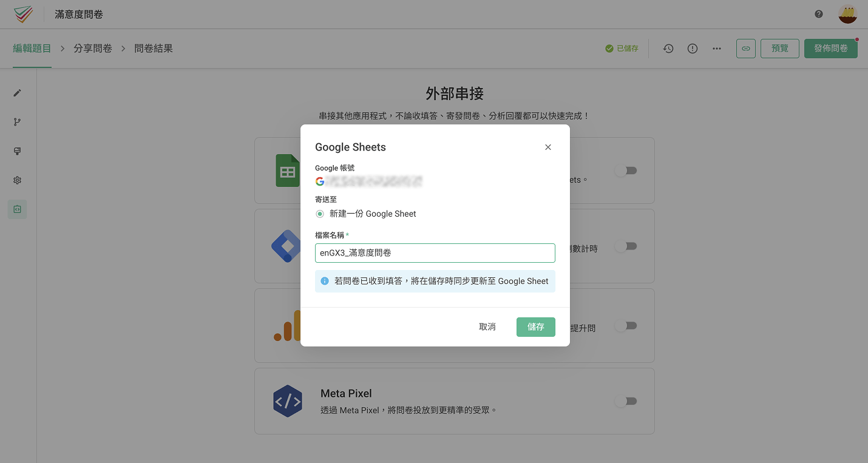The image size is (868, 463).
Task: Click the 發佈問卷 publish button
Action: pos(831,49)
